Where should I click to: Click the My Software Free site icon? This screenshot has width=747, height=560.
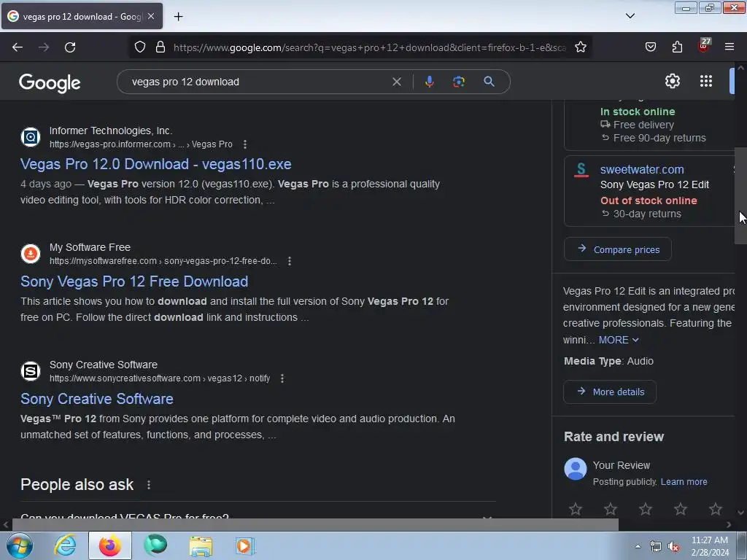(31, 254)
